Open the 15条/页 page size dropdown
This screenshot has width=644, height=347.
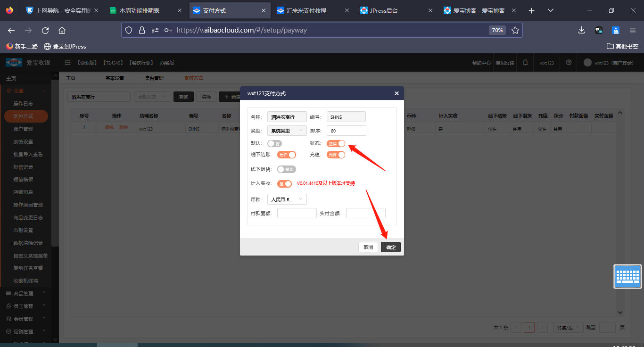[x=567, y=328]
